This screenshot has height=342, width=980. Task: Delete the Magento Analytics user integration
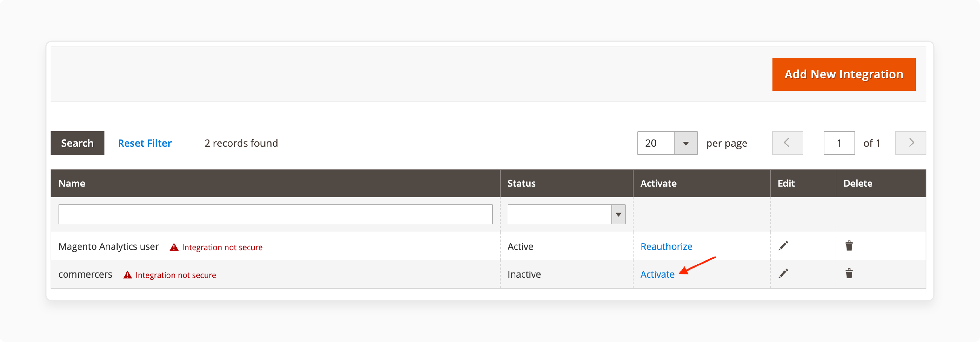849,246
